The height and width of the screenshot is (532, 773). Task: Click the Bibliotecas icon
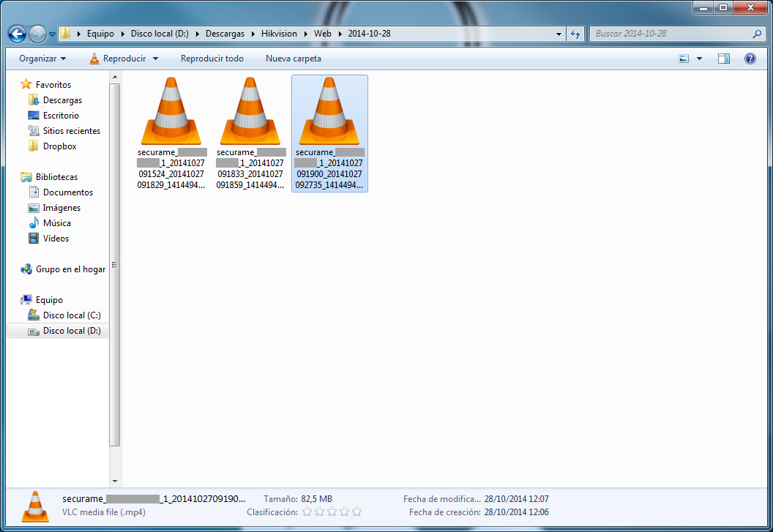(x=26, y=176)
